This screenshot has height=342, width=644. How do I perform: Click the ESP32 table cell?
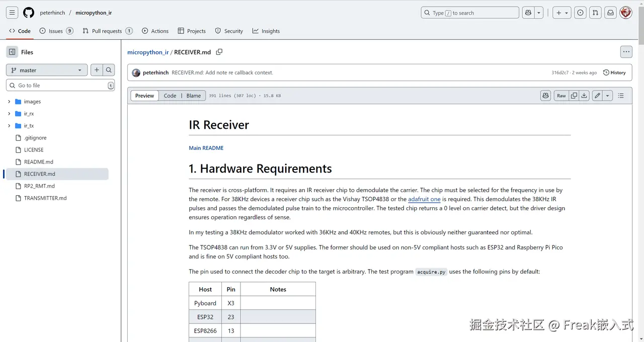(205, 317)
